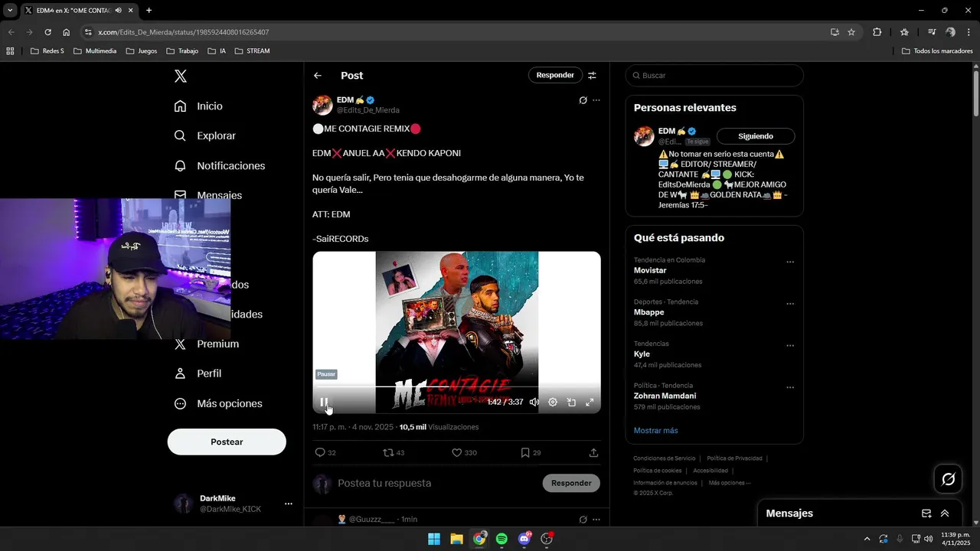Bookmark the post with 29 saves

531,453
